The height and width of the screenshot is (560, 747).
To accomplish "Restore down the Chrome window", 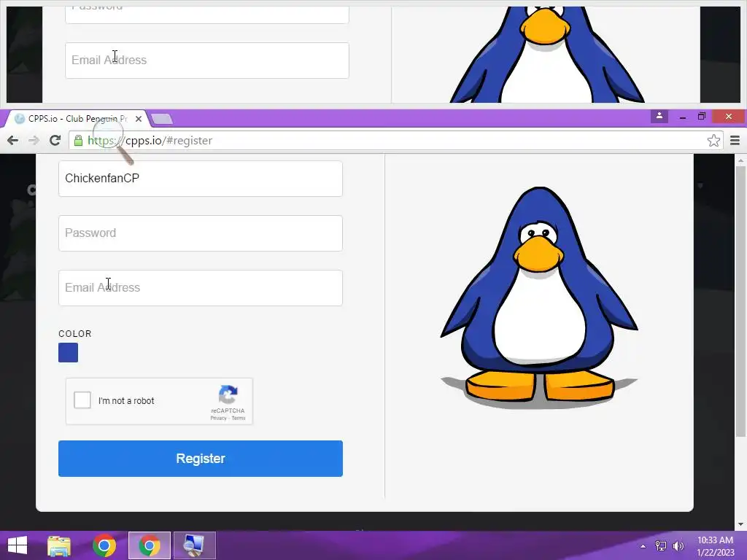I will click(701, 117).
